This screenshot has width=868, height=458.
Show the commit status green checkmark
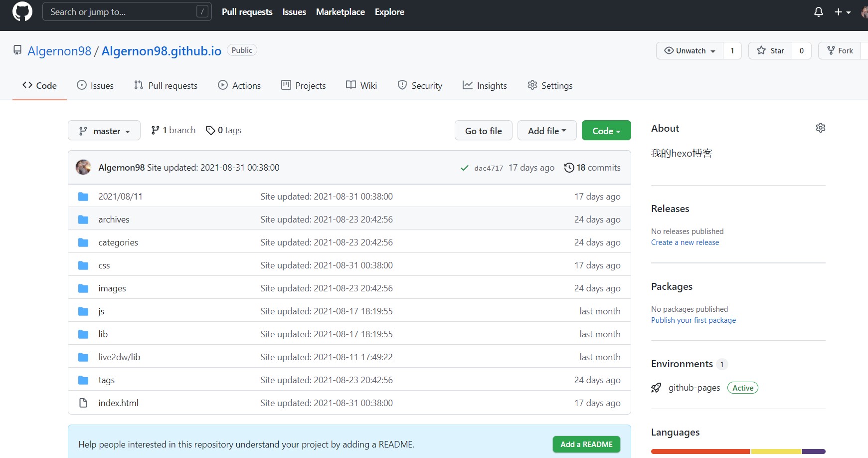pos(464,168)
